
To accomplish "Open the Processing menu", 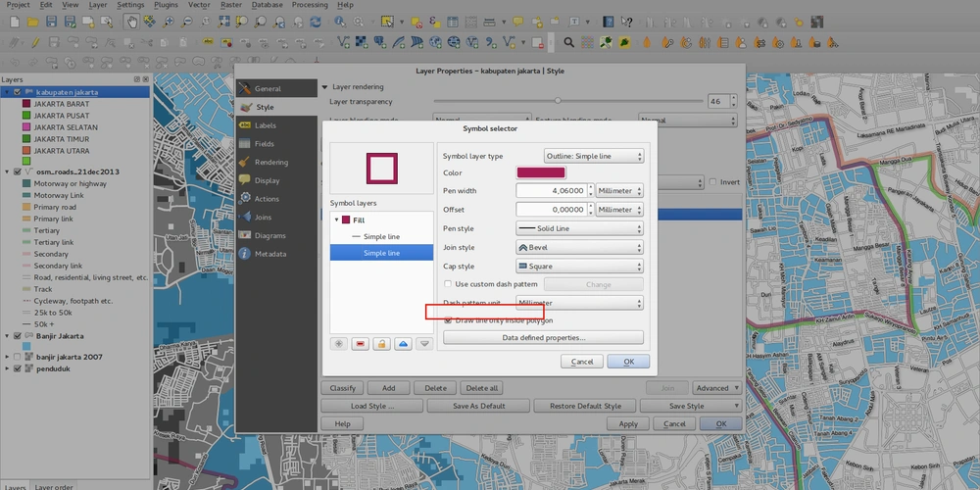I will 310,4.
